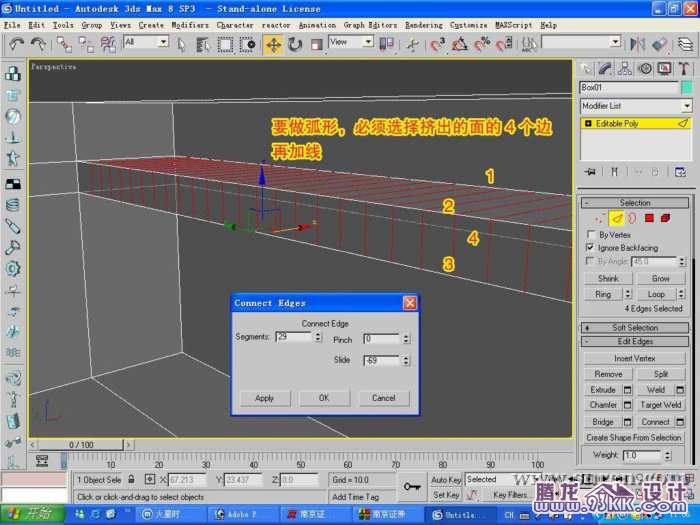Viewport: 700px width, 525px height.
Task: Toggle absolute transform type-in mode
Action: click(150, 479)
